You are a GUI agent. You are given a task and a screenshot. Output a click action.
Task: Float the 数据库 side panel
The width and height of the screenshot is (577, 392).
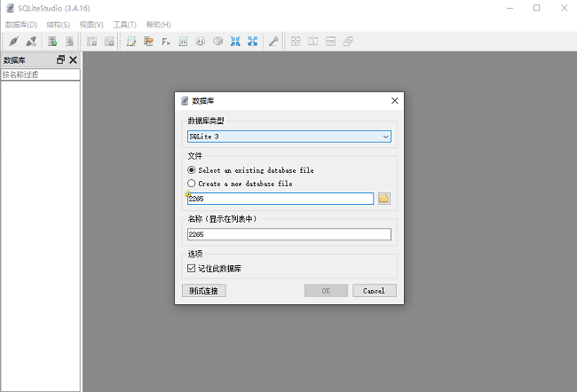pyautogui.click(x=60, y=59)
